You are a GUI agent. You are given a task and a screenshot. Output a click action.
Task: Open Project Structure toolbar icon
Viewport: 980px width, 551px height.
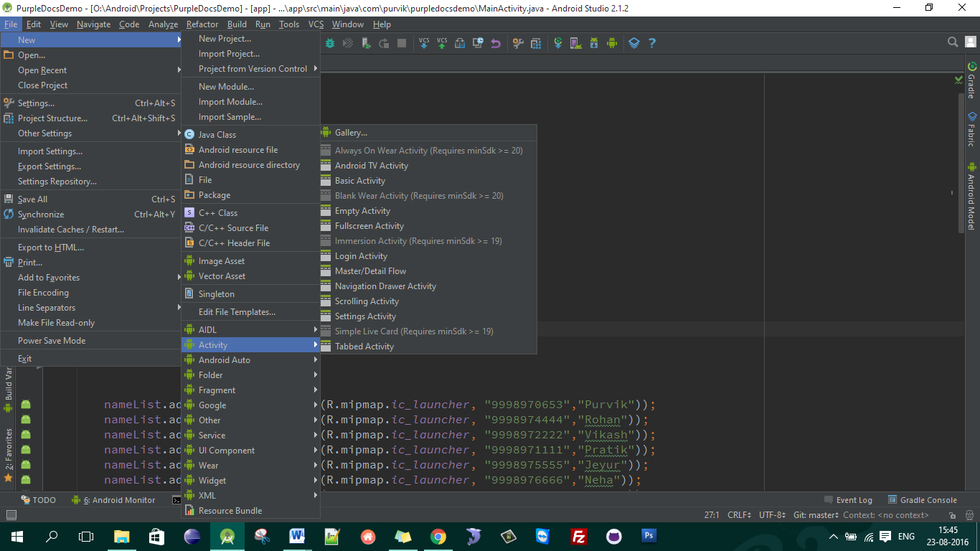[x=536, y=43]
